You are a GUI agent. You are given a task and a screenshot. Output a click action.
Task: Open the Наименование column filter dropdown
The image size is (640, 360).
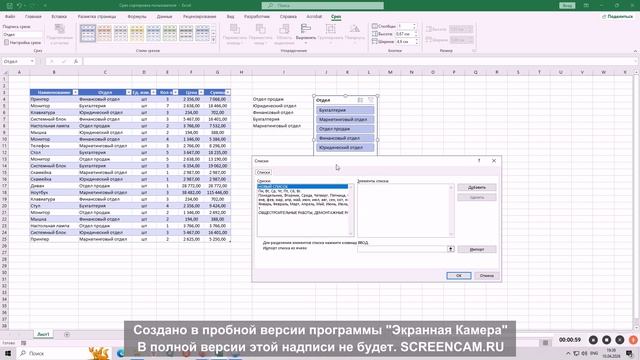75,92
